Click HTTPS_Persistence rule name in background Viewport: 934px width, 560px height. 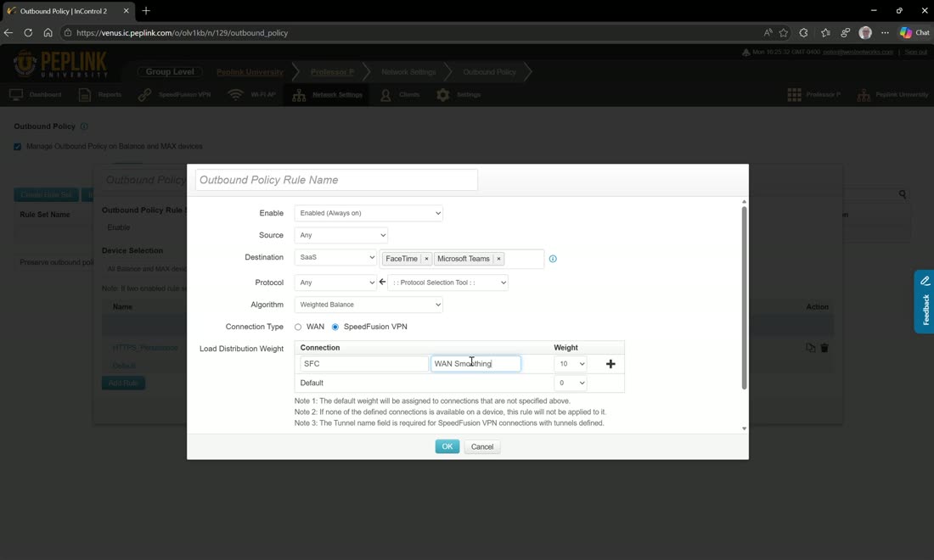pos(145,348)
